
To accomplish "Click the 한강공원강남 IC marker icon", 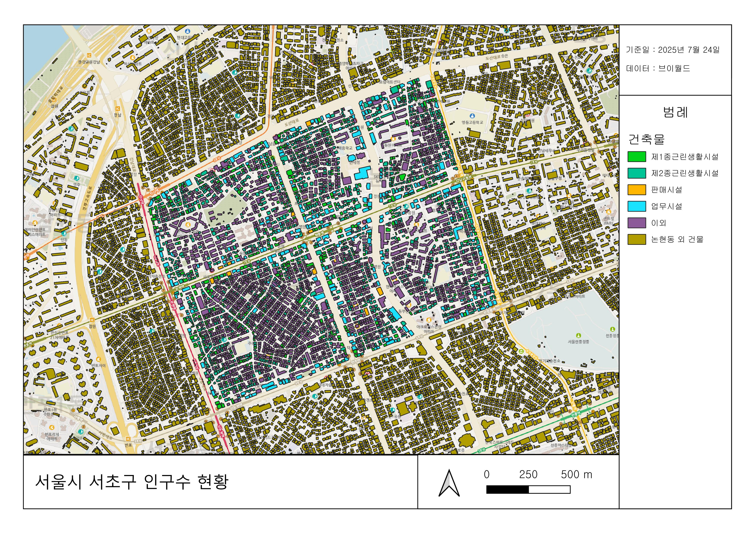I will click(x=89, y=55).
